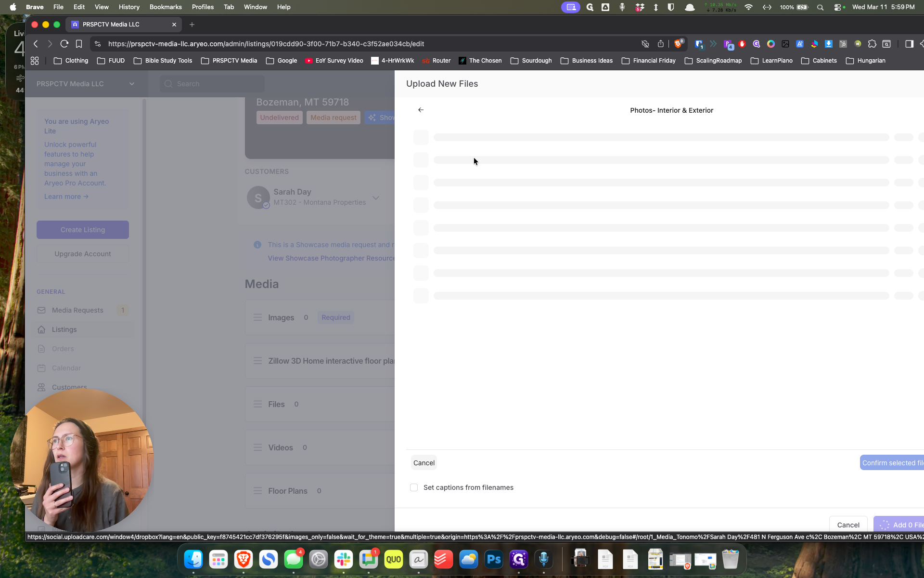Open Slack from the dock
Image resolution: width=924 pixels, height=578 pixels.
click(x=344, y=559)
